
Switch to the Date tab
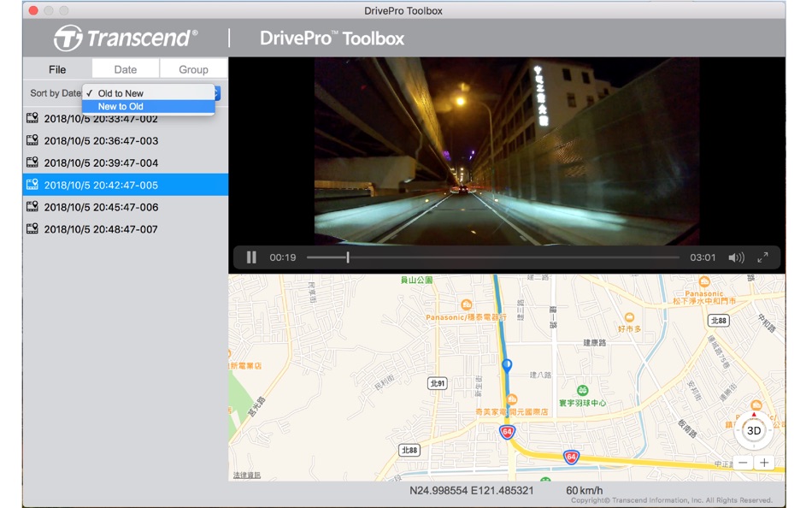point(126,69)
